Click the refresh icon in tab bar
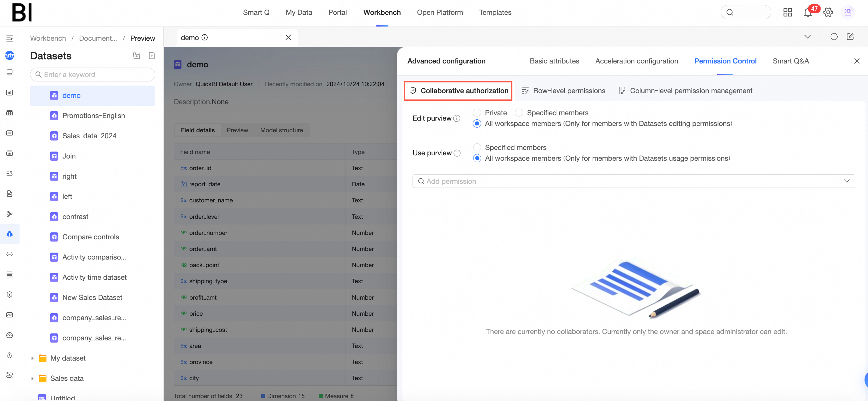This screenshot has width=868, height=401. [x=834, y=37]
